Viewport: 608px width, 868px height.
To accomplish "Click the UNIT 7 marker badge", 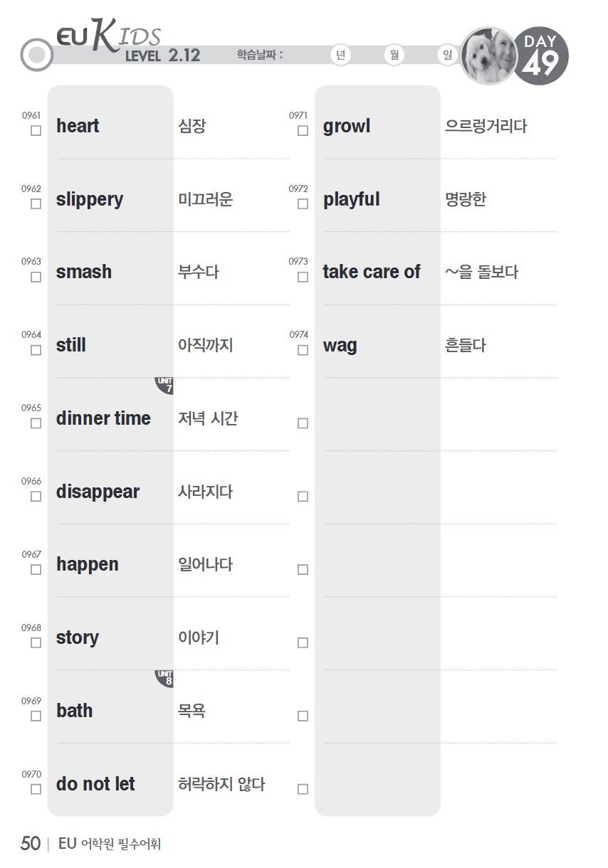I will point(165,386).
